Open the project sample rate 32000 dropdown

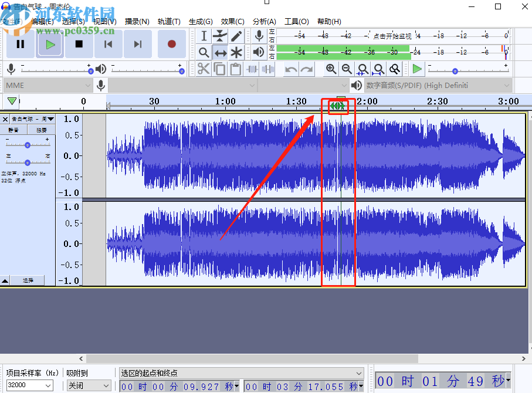pyautogui.click(x=29, y=385)
